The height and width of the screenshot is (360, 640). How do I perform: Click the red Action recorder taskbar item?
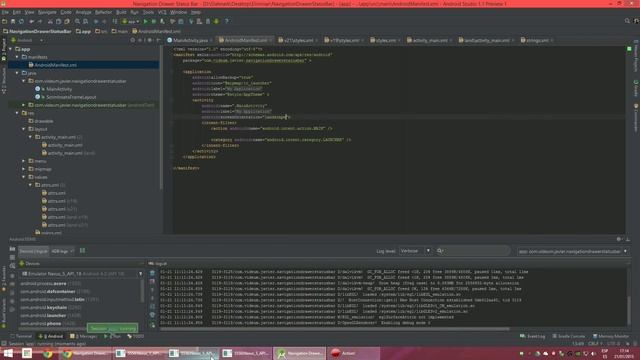(353, 353)
